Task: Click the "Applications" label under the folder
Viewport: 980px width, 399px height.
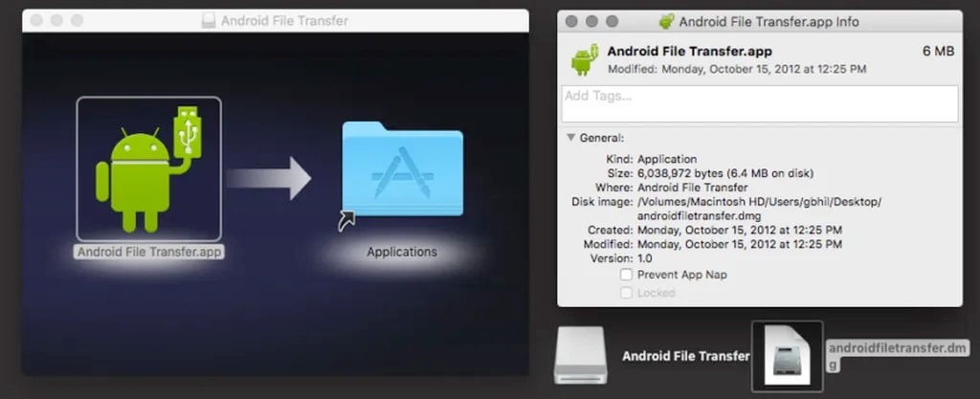Action: [402, 253]
